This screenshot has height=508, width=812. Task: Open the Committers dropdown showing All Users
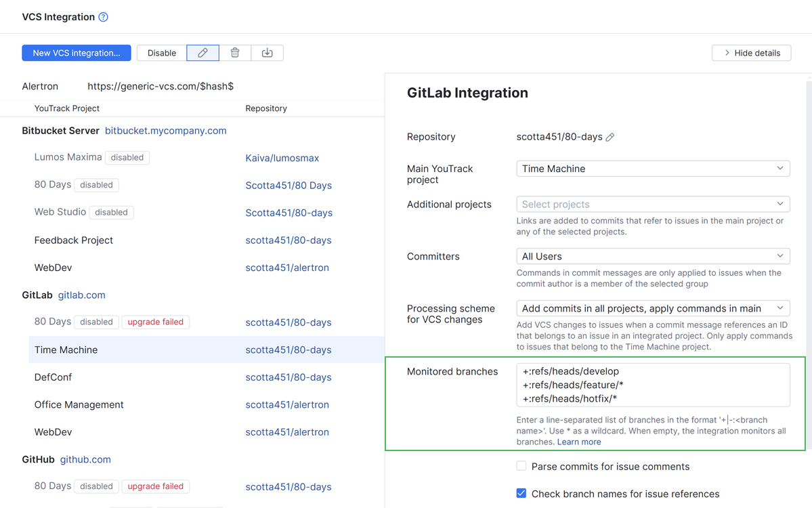point(652,256)
